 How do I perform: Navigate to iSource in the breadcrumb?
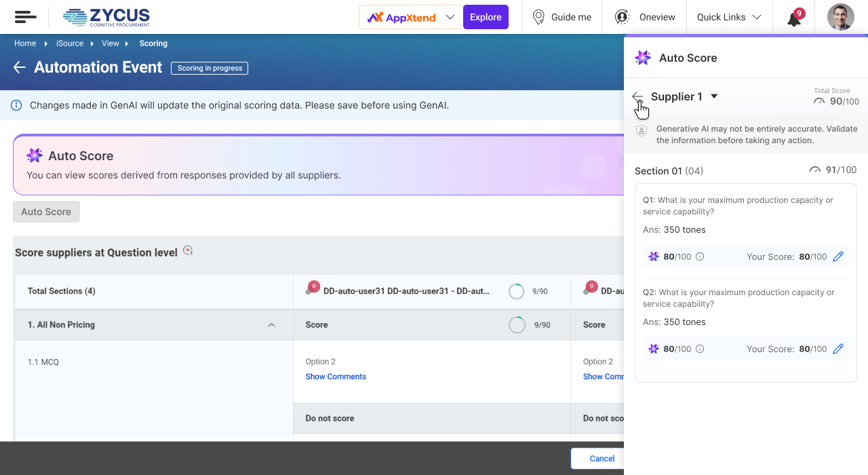pos(70,43)
